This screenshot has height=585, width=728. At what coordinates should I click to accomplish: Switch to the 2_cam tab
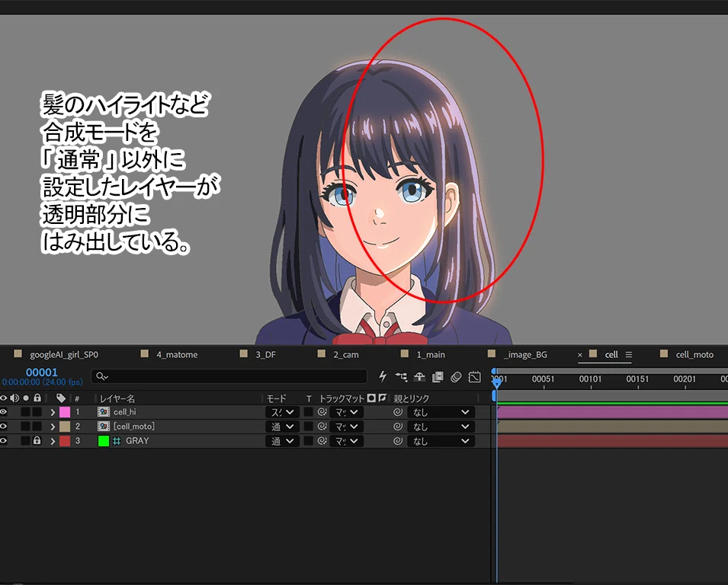346,354
